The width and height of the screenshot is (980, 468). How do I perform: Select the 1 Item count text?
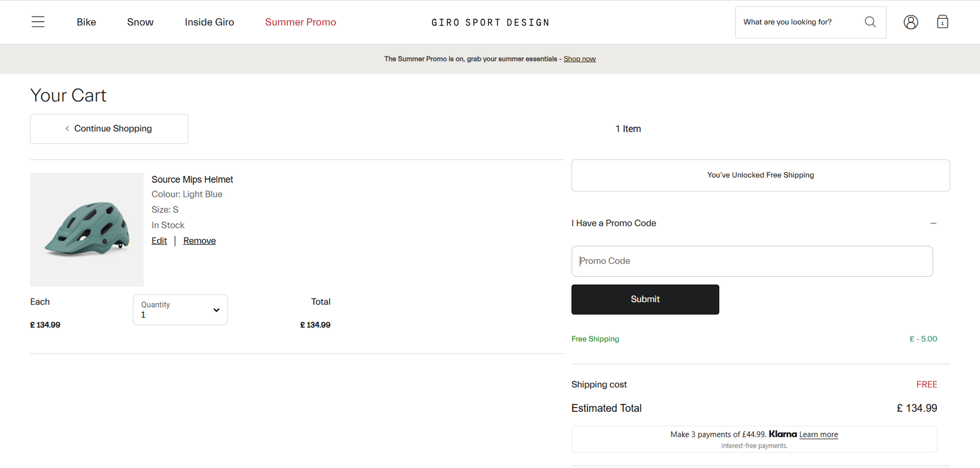point(628,129)
